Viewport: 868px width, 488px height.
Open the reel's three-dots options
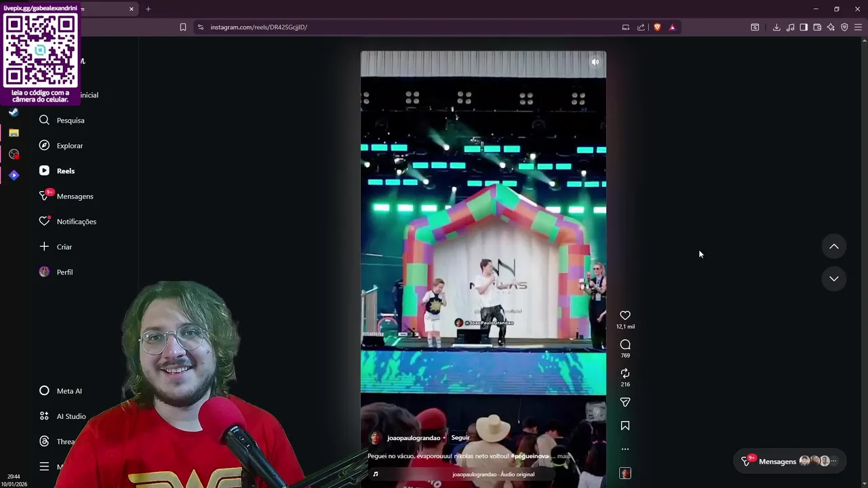625,449
